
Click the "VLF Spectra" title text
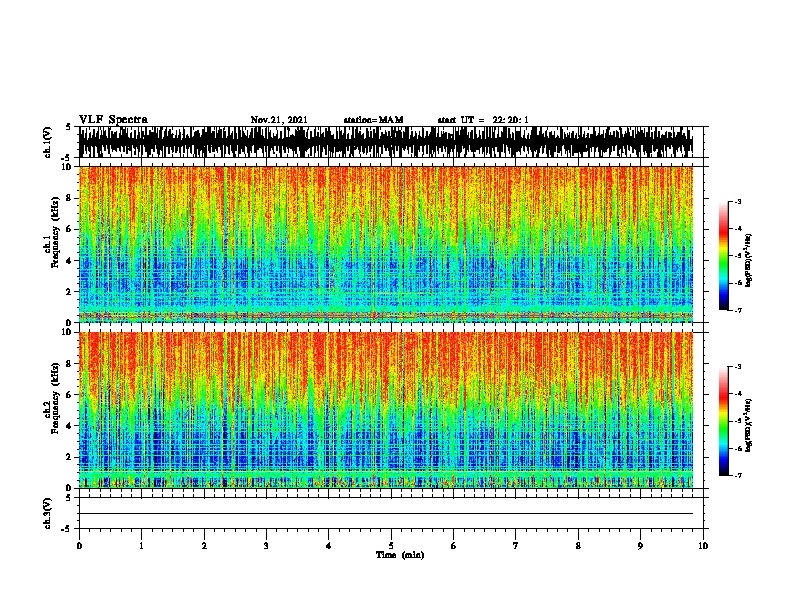(x=113, y=120)
